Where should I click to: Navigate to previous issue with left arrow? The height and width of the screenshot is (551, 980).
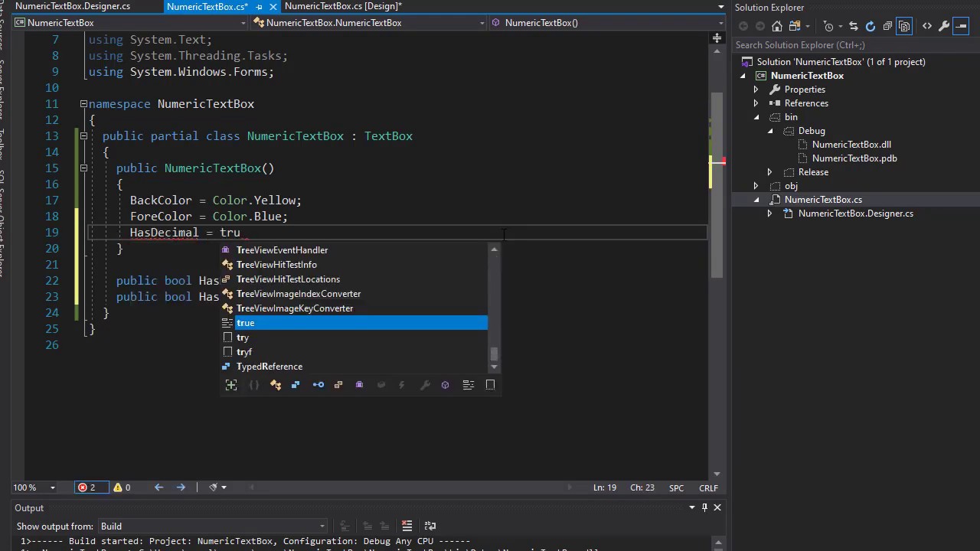[x=158, y=487]
